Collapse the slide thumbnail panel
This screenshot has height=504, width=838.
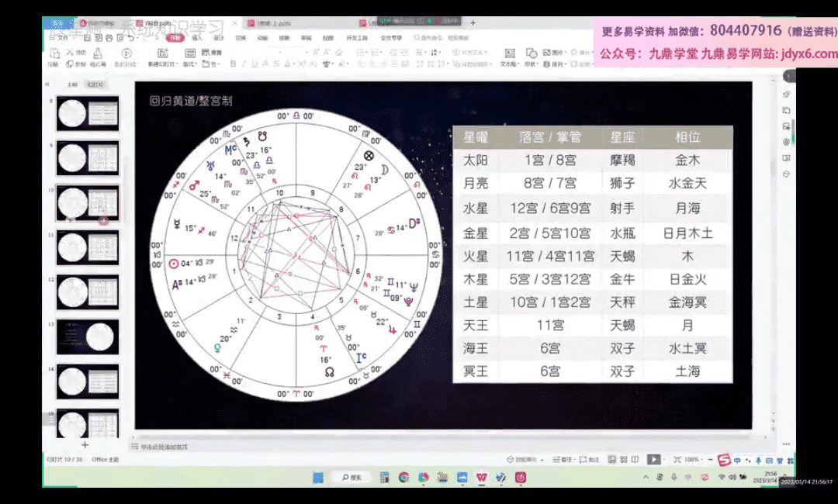(48, 84)
